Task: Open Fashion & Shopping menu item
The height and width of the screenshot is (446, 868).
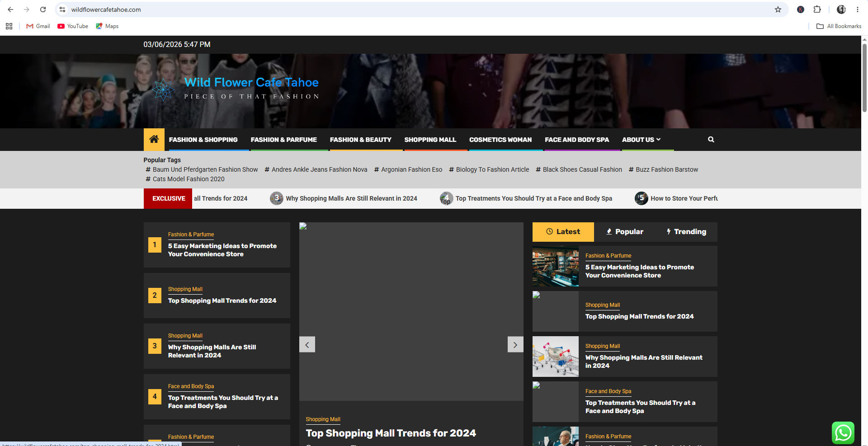Action: (x=203, y=140)
